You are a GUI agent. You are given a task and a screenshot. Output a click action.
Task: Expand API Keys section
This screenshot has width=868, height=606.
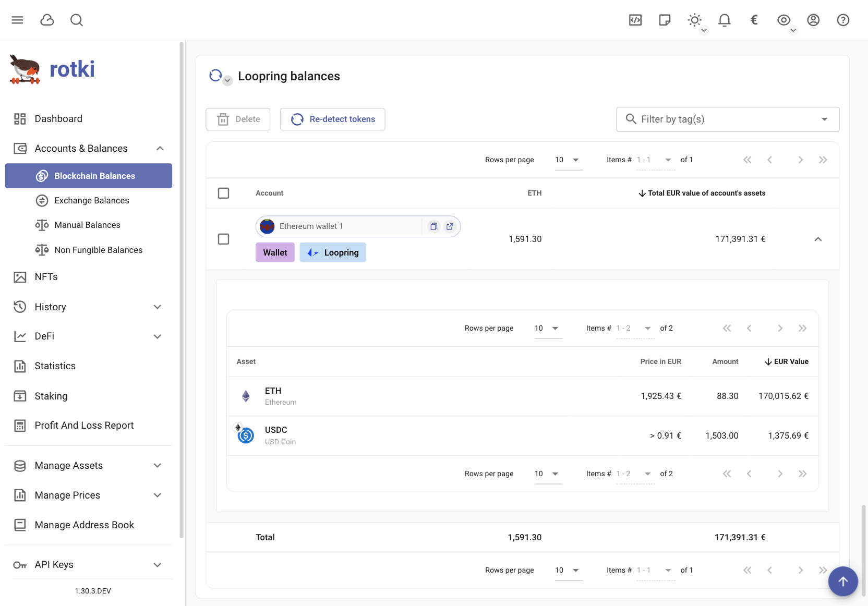click(x=158, y=565)
